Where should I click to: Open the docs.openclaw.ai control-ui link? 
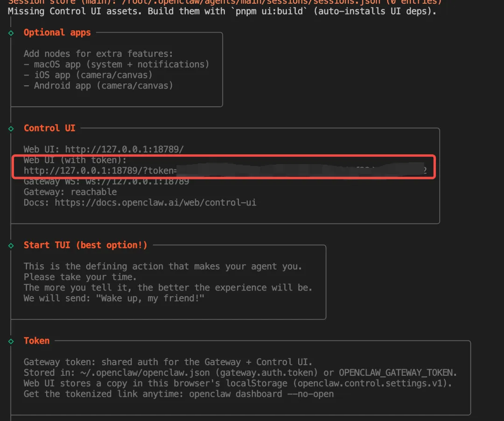tap(155, 203)
